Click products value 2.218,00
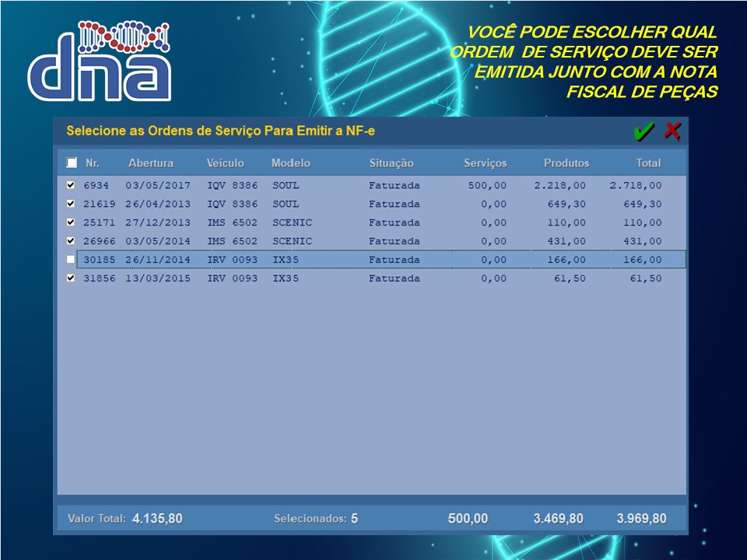 click(559, 185)
